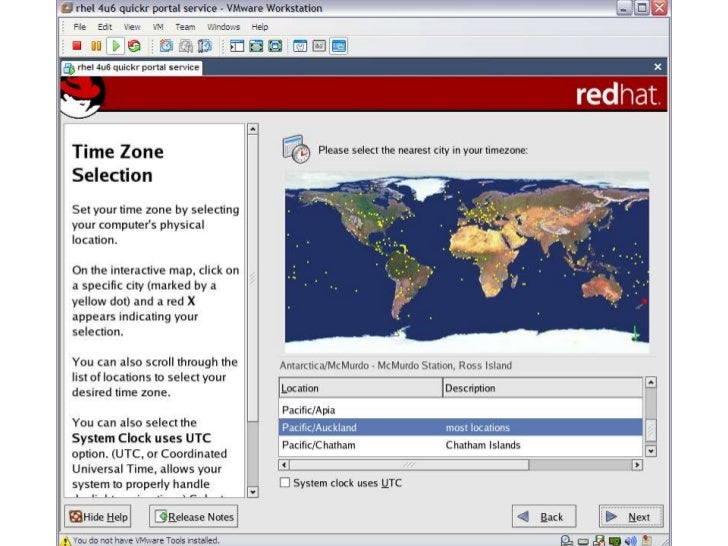This screenshot has height=546, width=728.
Task: Take a snapshot of the VM
Action: (166, 46)
